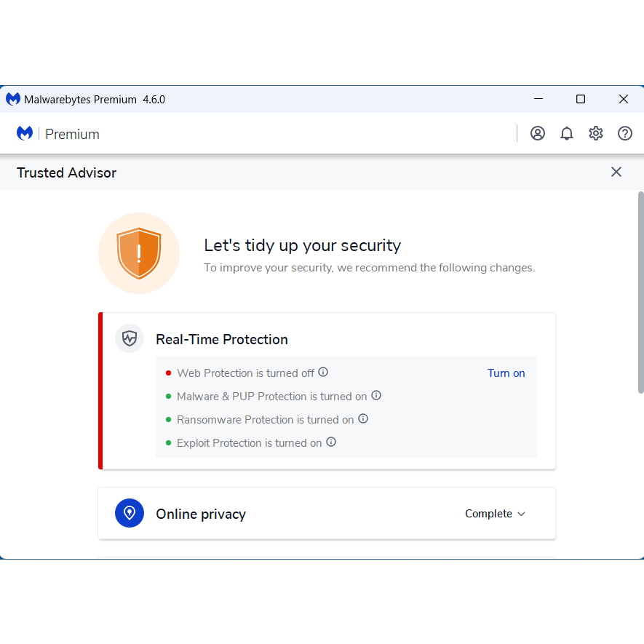Collapse the Complete status chevron

point(522,514)
